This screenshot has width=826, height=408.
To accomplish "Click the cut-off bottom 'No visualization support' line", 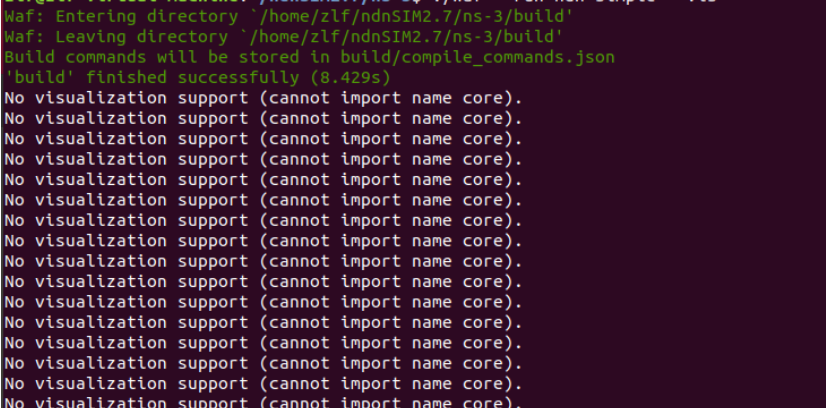I will [263, 402].
